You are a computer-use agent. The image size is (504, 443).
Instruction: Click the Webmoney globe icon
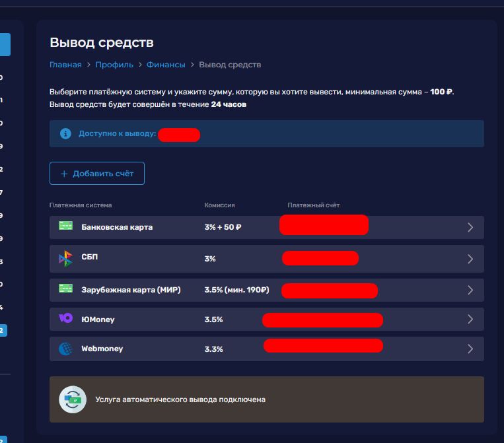pyautogui.click(x=65, y=349)
